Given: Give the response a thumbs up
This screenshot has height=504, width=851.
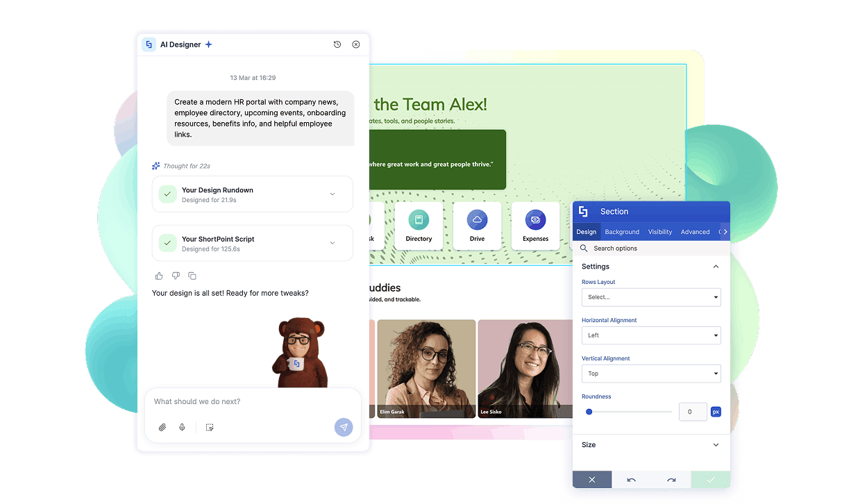Looking at the screenshot, I should coord(159,276).
